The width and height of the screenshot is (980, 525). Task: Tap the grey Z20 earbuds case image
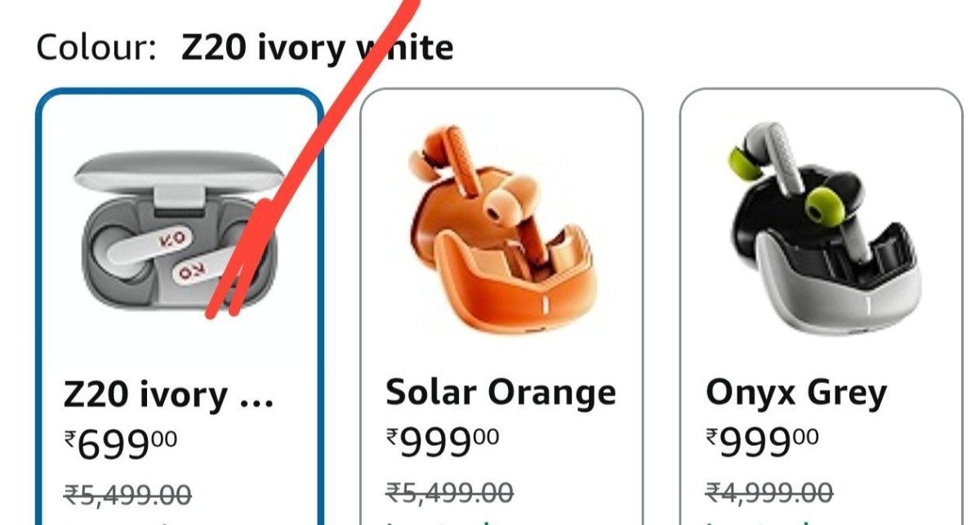(179, 231)
